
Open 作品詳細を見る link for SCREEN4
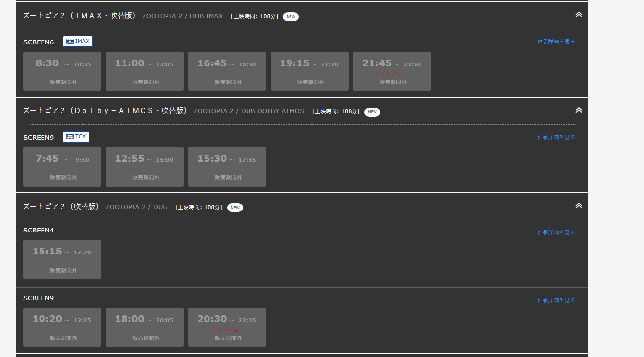(556, 232)
